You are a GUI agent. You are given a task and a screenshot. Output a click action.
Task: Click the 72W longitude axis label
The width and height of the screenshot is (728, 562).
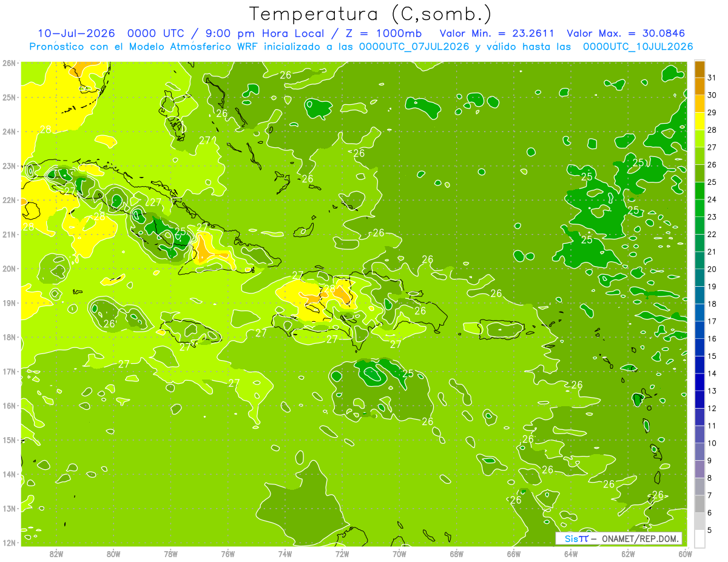point(342,554)
